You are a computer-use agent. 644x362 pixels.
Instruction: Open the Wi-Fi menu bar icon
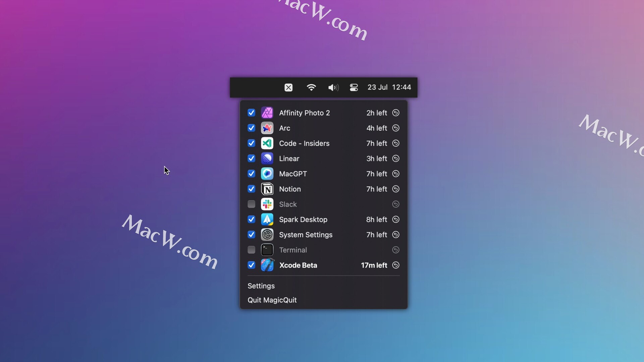pos(311,87)
